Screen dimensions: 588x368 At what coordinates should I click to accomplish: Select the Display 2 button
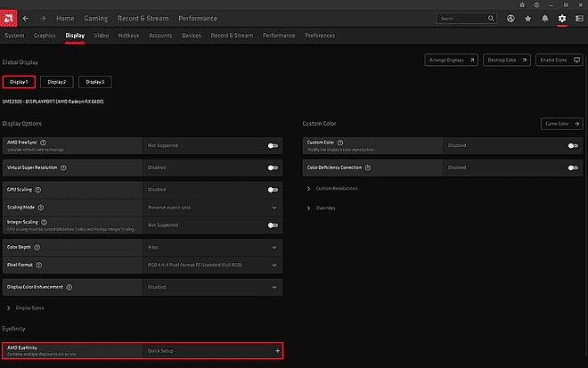point(57,82)
